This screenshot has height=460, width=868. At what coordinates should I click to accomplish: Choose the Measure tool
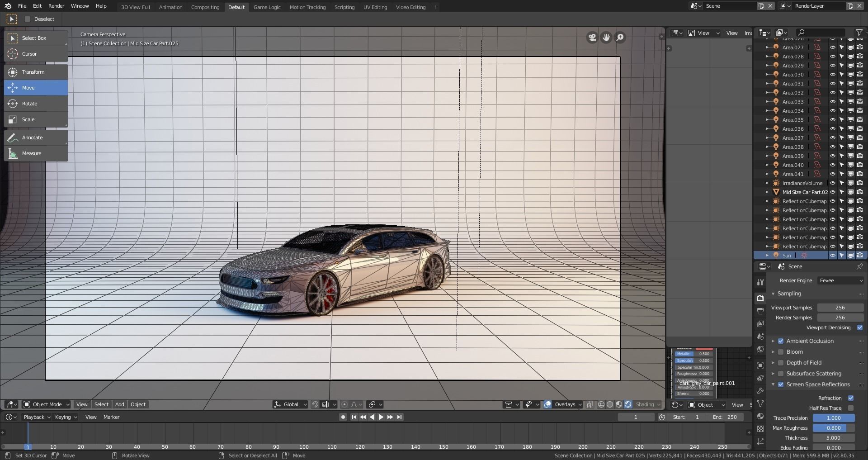[36, 153]
